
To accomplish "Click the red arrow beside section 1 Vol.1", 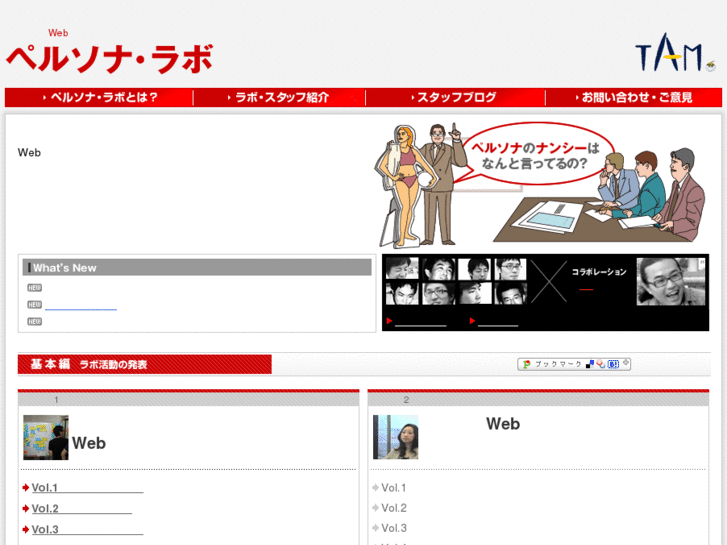I will coord(26,487).
